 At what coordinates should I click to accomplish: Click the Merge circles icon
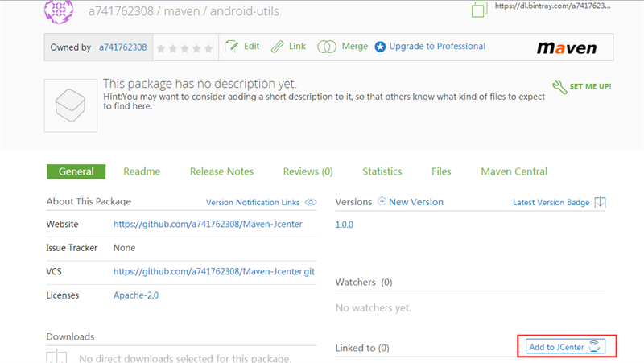(x=327, y=47)
